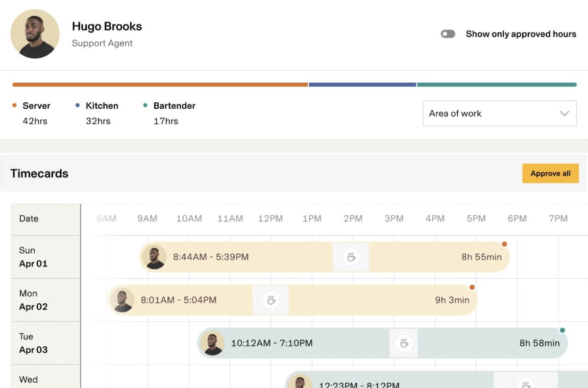This screenshot has height=388, width=588.
Task: Select the Sun Apr 01 date row
Action: click(46, 257)
